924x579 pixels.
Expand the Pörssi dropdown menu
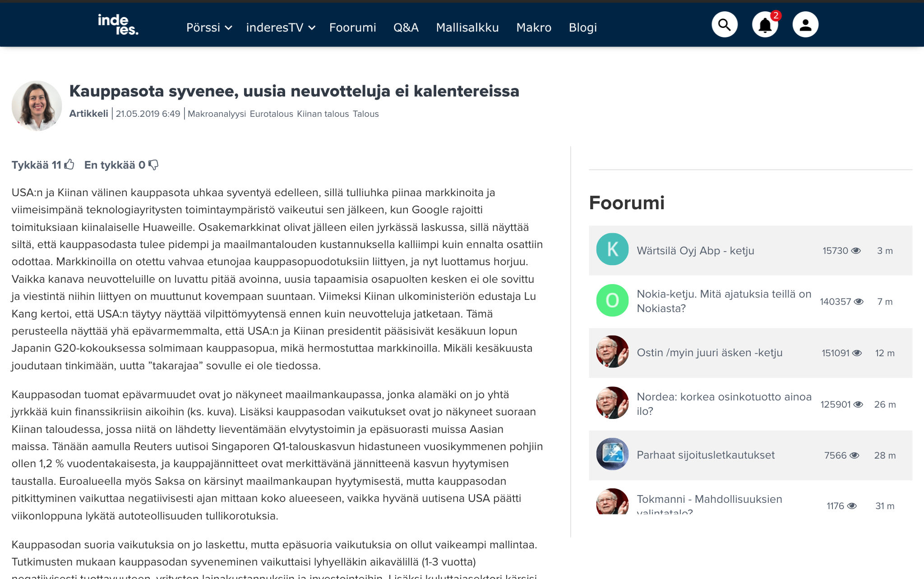click(209, 28)
